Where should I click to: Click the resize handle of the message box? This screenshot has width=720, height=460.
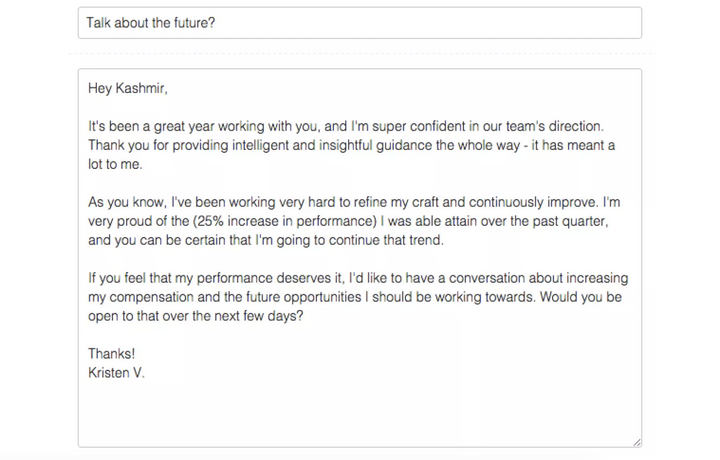click(x=636, y=442)
